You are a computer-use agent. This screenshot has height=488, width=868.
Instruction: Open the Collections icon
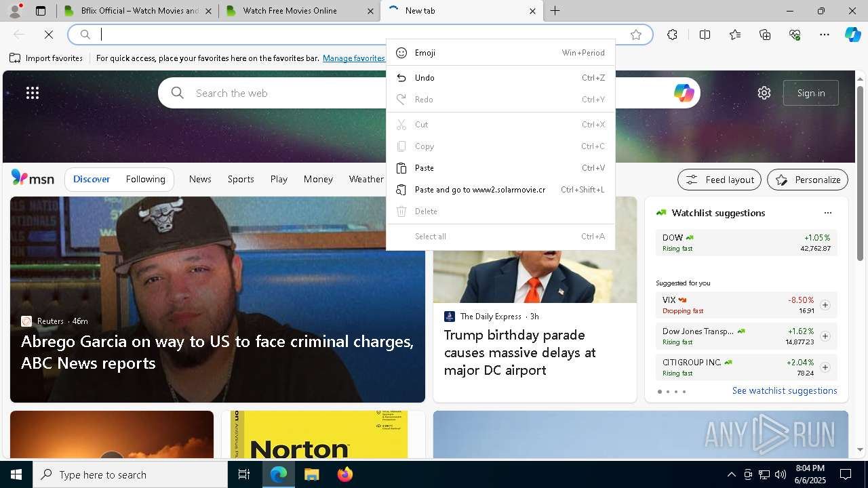tap(765, 35)
